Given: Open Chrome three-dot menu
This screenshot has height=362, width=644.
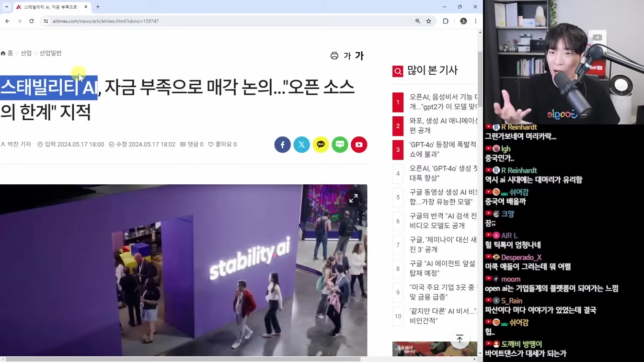Looking at the screenshot, I should point(475,21).
